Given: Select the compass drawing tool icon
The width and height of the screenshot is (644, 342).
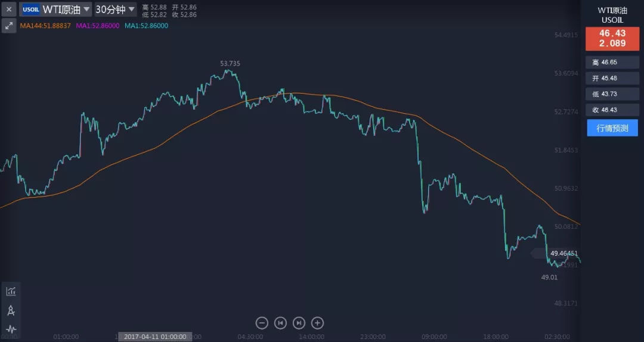Looking at the screenshot, I should (x=11, y=310).
